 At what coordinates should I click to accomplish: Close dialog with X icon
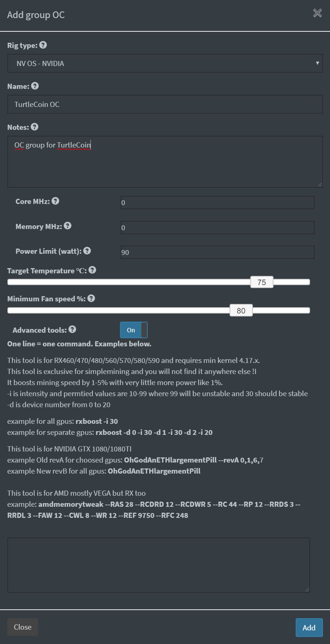pyautogui.click(x=317, y=14)
